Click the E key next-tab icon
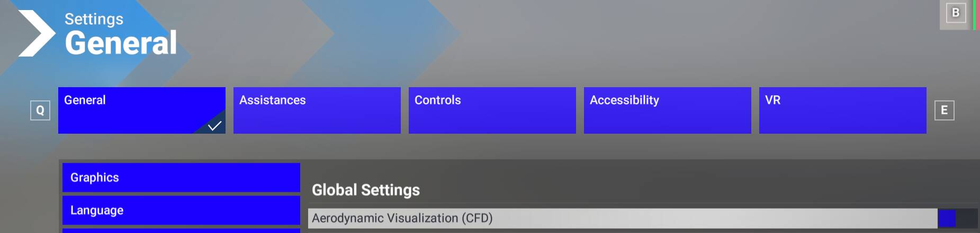Viewport: 980px width, 233px height. pyautogui.click(x=944, y=110)
